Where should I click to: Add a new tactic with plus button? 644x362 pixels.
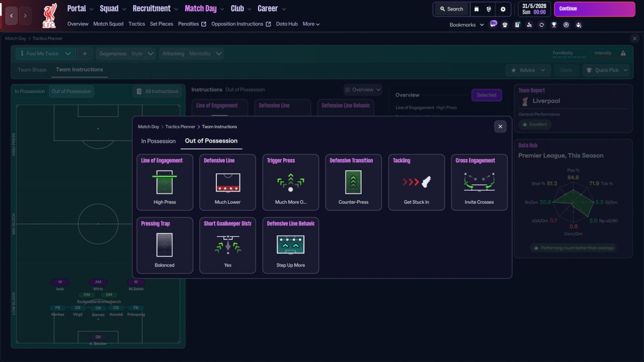point(85,54)
